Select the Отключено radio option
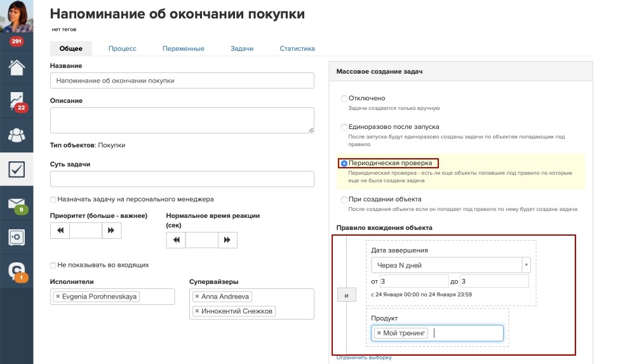The height and width of the screenshot is (364, 618). click(344, 98)
